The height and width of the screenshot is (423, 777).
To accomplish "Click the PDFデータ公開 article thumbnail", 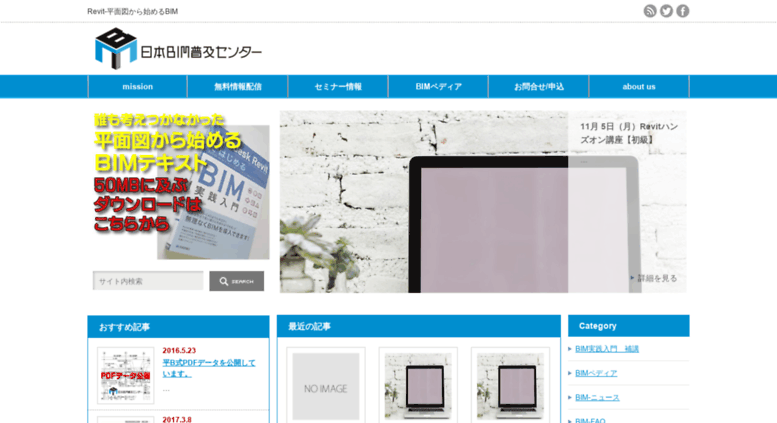I will (x=125, y=375).
